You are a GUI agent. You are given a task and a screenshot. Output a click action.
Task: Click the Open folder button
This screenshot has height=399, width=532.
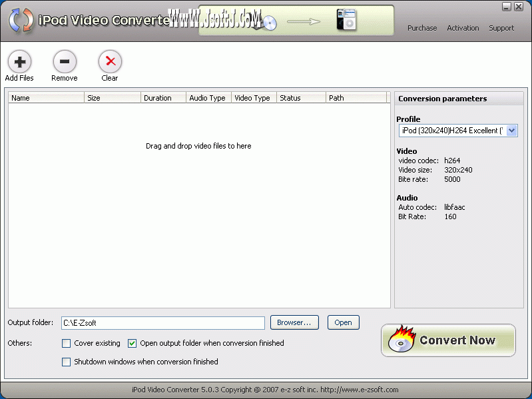(343, 322)
